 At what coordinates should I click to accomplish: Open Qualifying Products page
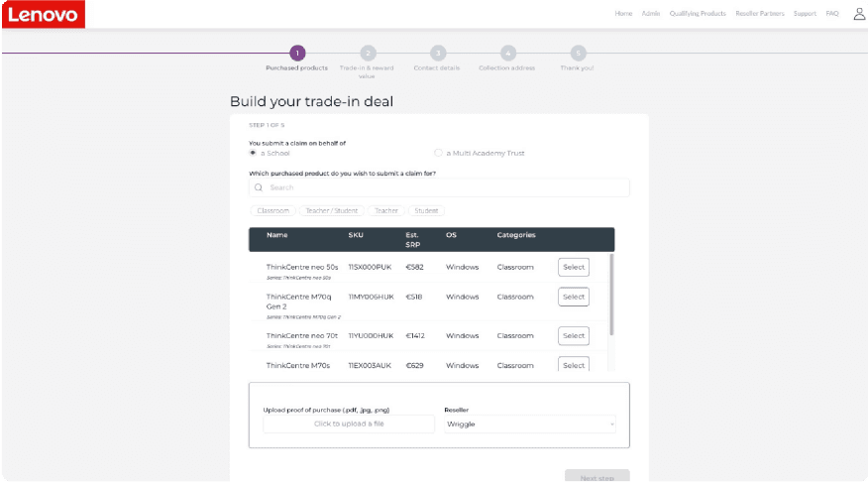[698, 13]
